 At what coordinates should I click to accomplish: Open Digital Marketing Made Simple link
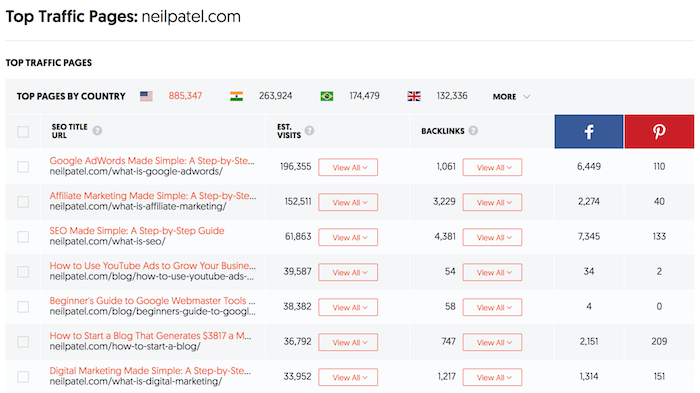(150, 371)
